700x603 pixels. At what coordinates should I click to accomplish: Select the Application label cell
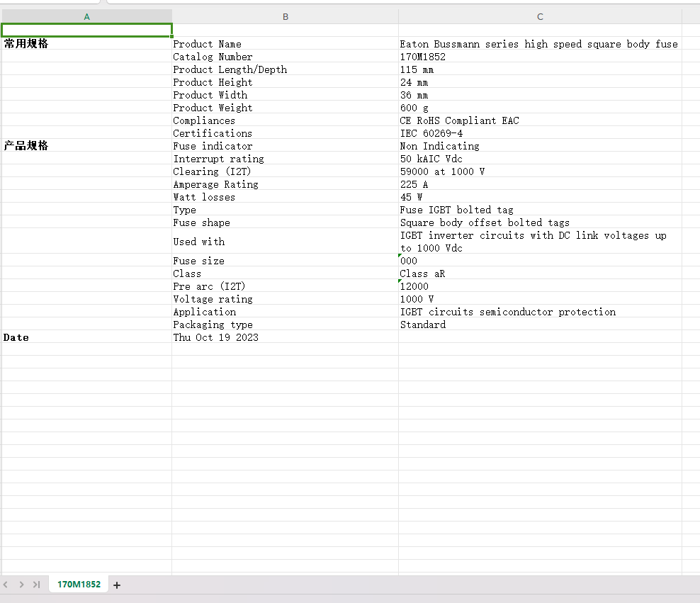[x=286, y=312]
